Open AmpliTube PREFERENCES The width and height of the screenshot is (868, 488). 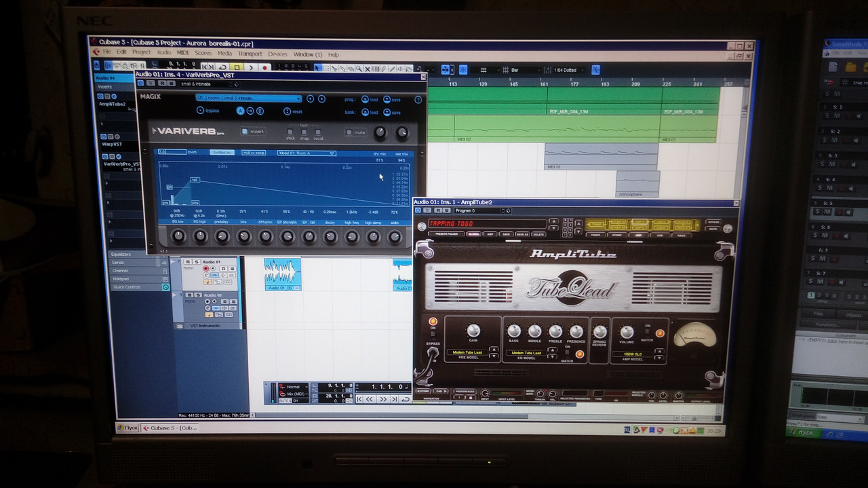click(465, 392)
